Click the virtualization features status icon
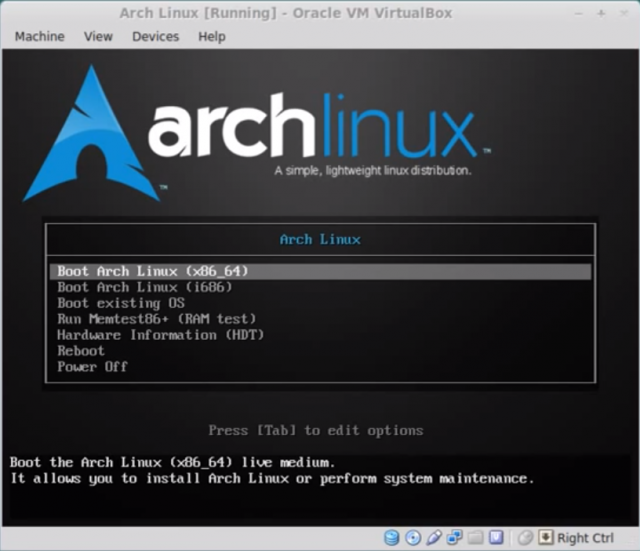Image resolution: width=640 pixels, height=551 pixels. coord(496,538)
